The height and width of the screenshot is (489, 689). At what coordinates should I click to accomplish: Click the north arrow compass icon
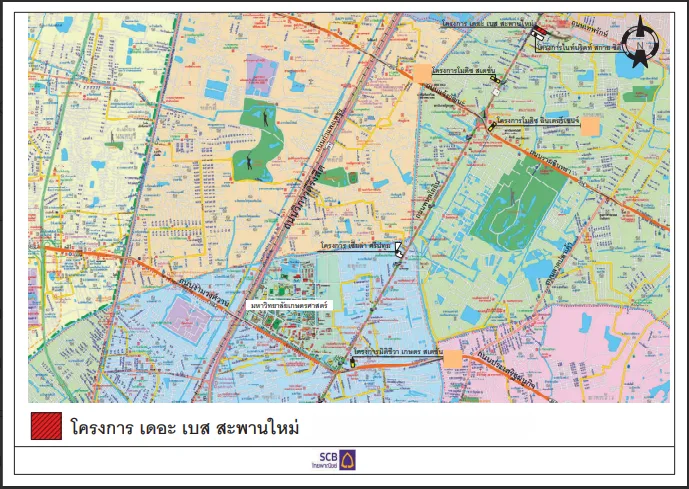pyautogui.click(x=640, y=42)
